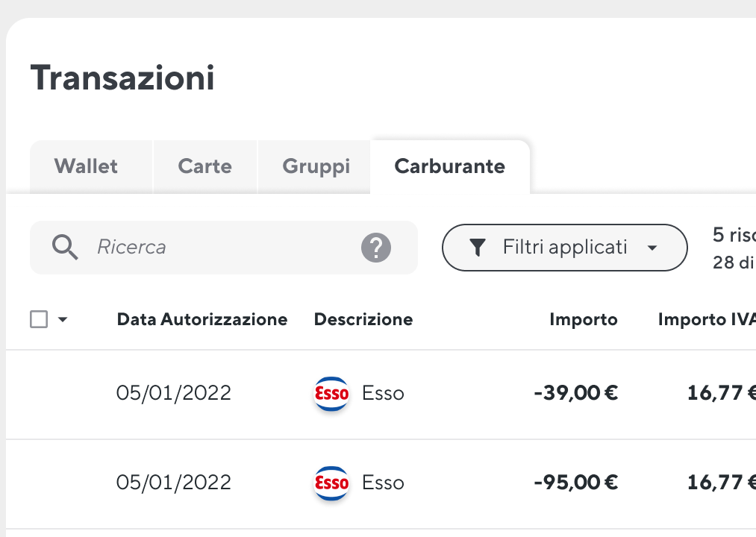Open the search help question mark
Screen dimensions: 756x537
[376, 248]
